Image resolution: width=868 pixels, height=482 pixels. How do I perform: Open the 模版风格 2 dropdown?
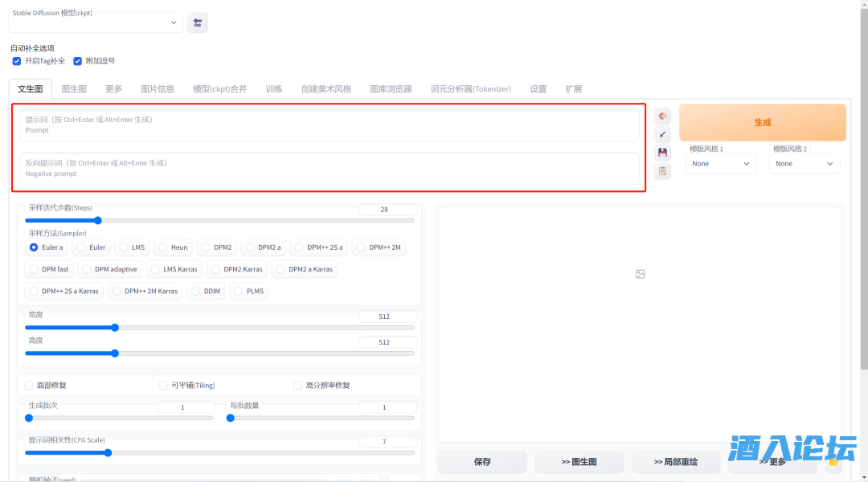pyautogui.click(x=805, y=164)
